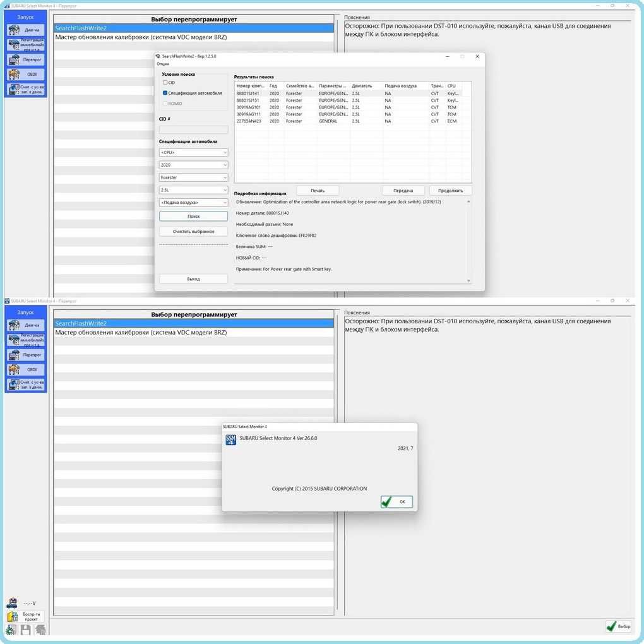Click Счит. с ус-ва in the version-dialog window
The width and height of the screenshot is (644, 644).
tap(25, 385)
